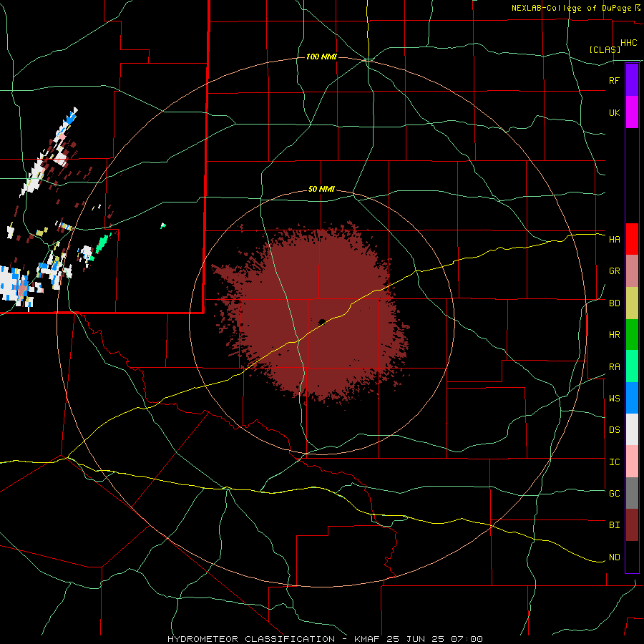Click the pink IC legend swatch
The height and width of the screenshot is (644, 644).
[x=632, y=462]
